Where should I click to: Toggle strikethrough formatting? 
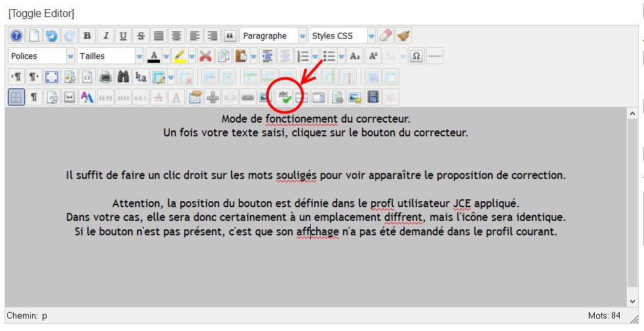point(141,36)
